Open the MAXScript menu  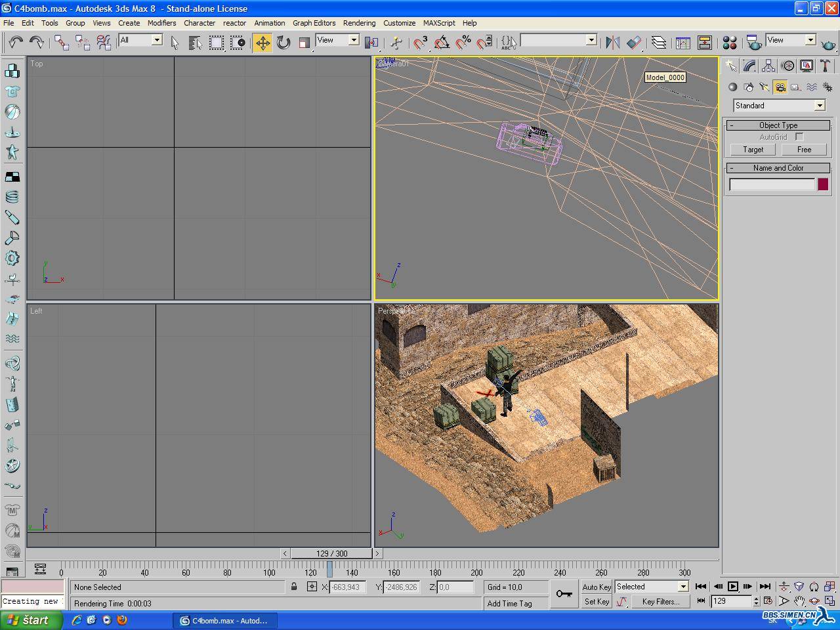pos(439,23)
